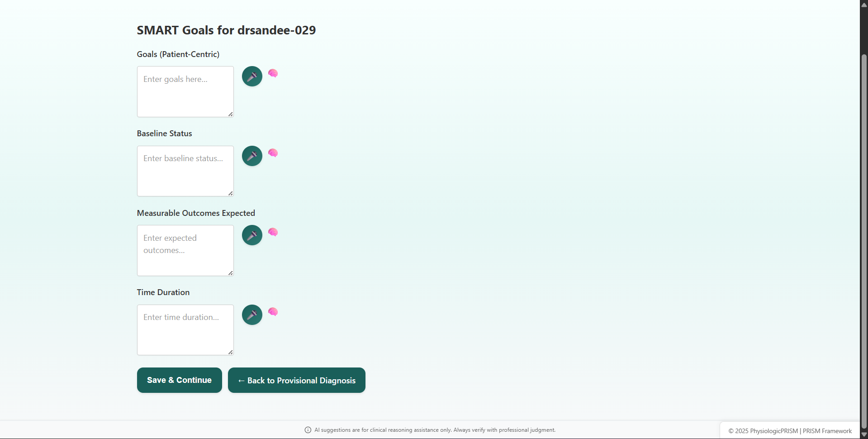Click the Enter time duration field
The image size is (868, 439).
pyautogui.click(x=185, y=329)
